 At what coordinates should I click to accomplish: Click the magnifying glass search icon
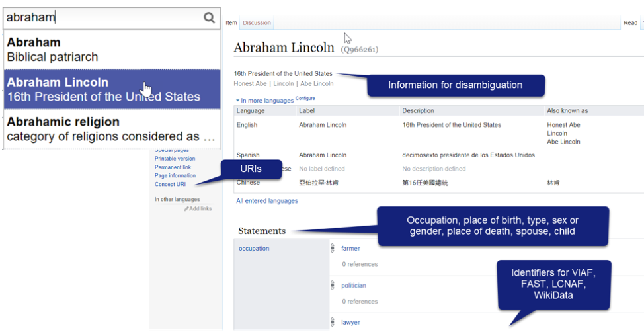click(209, 18)
